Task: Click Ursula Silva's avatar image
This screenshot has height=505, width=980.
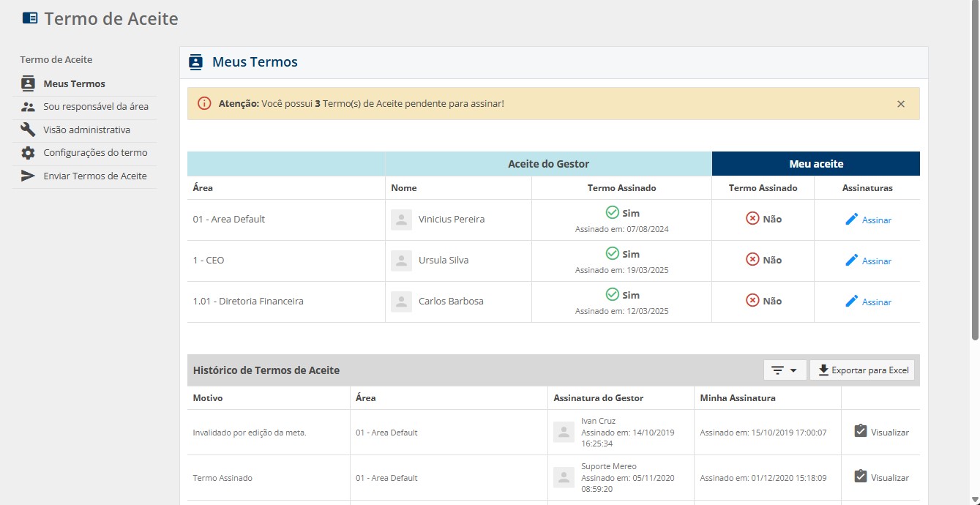Action: coord(401,261)
